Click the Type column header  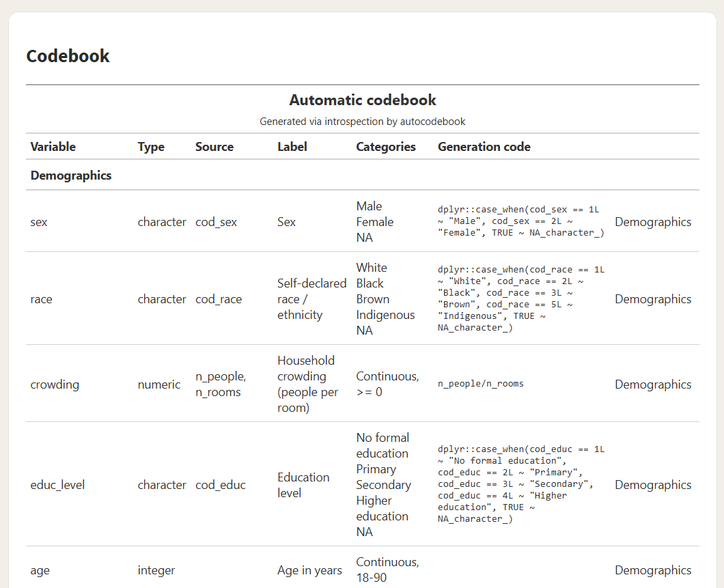151,147
